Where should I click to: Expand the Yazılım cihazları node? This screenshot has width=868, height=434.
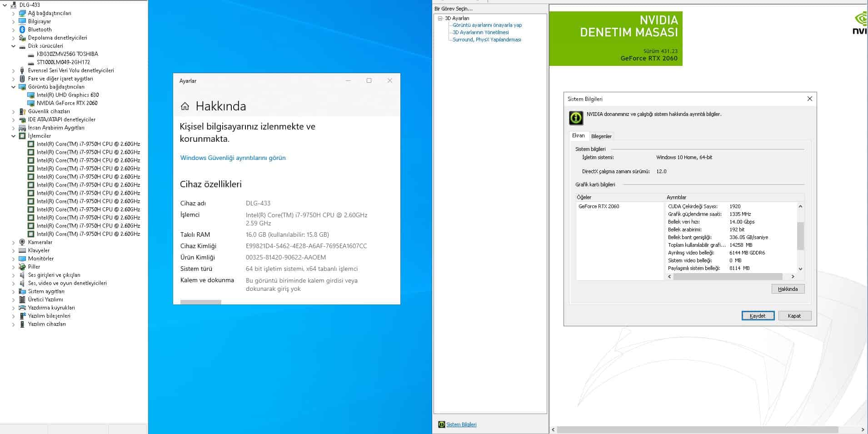[x=14, y=324]
